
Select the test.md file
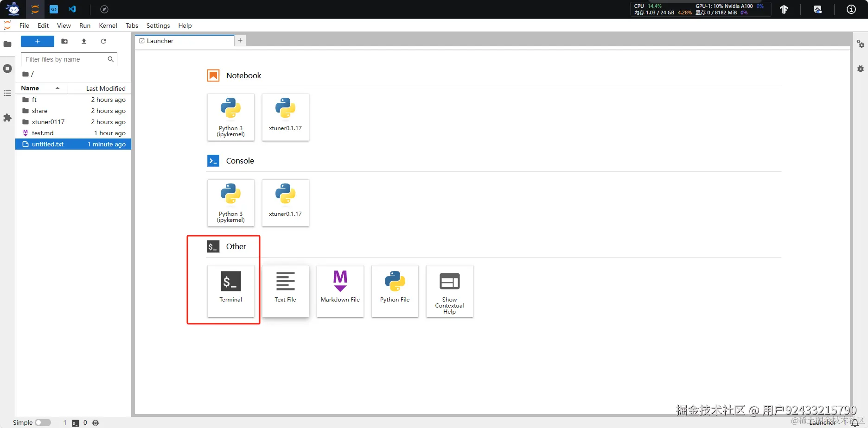click(x=73, y=133)
